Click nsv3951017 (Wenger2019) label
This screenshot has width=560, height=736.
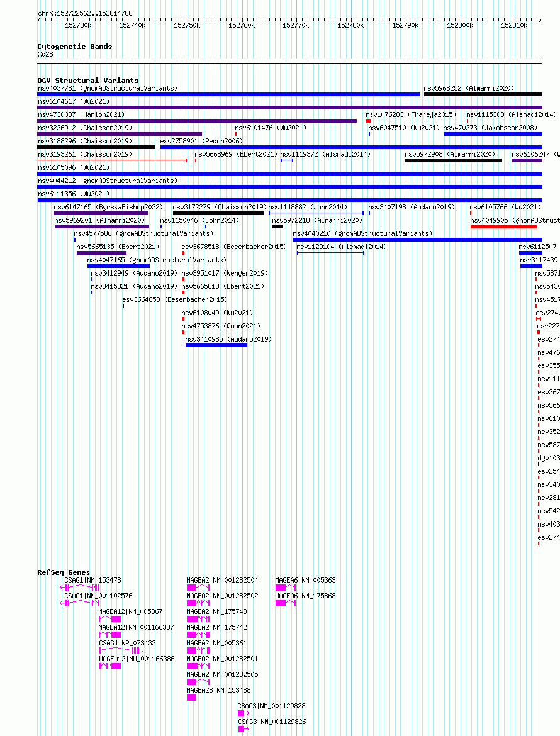(x=225, y=273)
